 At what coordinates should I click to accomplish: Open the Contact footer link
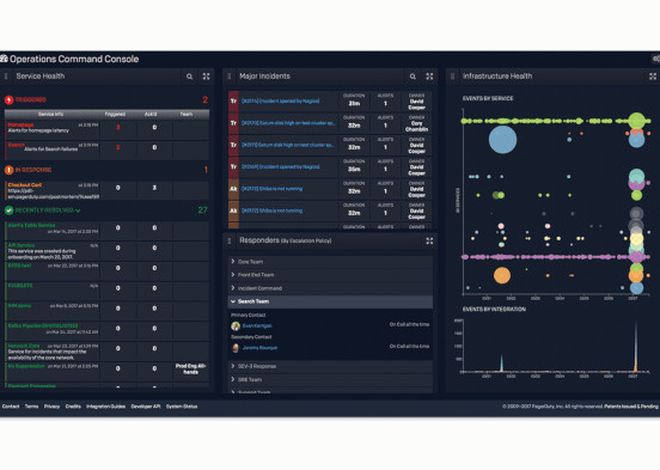click(11, 406)
